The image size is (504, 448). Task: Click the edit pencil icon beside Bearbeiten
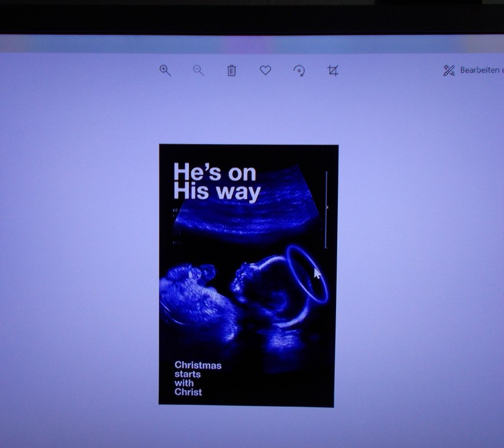(x=448, y=71)
